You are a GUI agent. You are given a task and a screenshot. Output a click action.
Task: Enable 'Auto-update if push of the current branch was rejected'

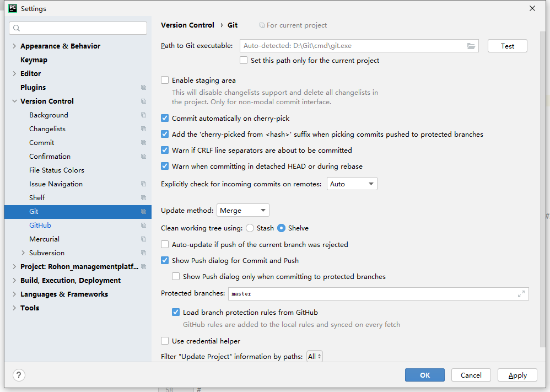(x=165, y=244)
